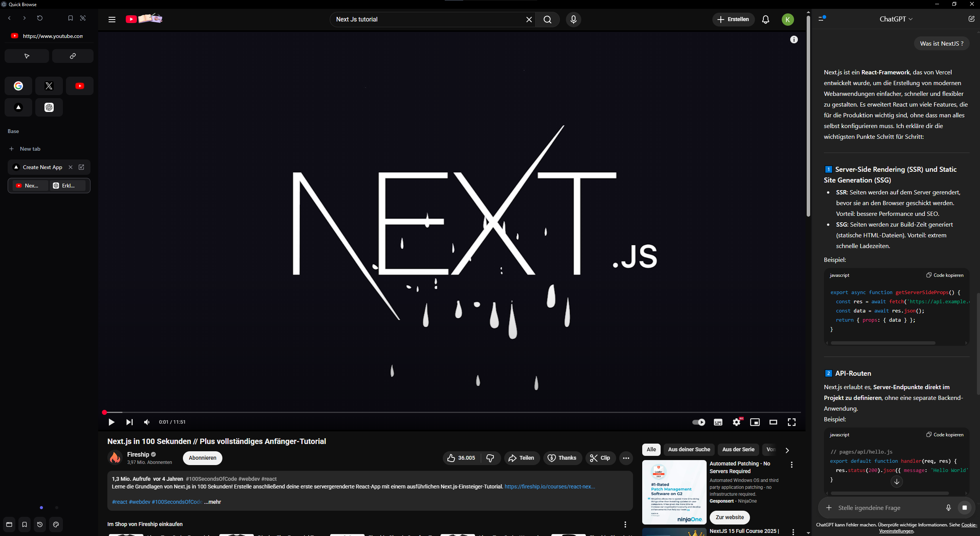
Task: Clear the YouTube search field
Action: (x=529, y=20)
